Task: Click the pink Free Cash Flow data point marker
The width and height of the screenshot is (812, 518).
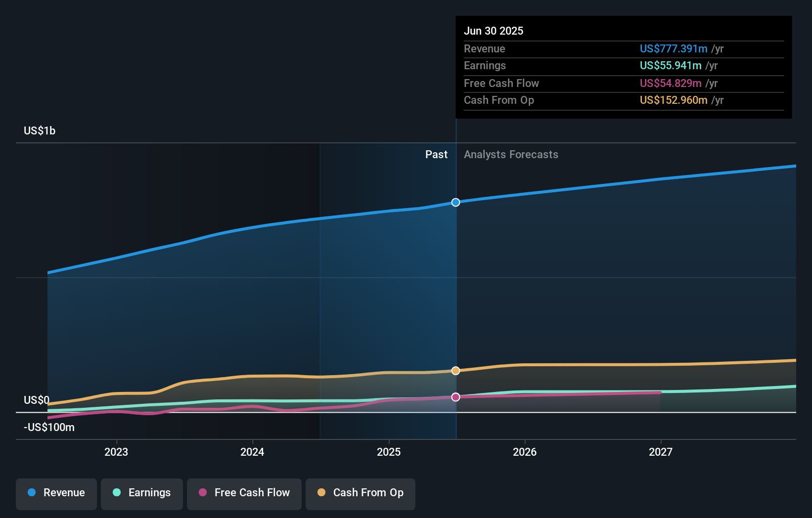Action: click(x=455, y=397)
